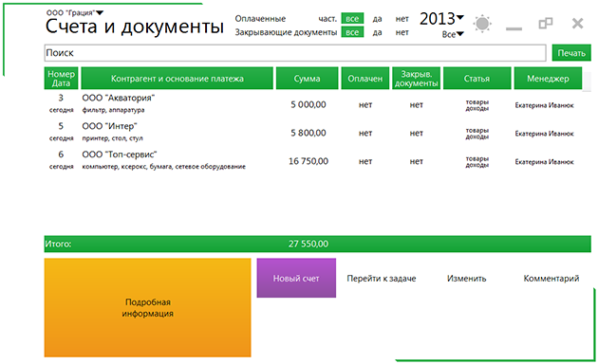
Task: Select да filter in Оплаченные row
Action: click(x=377, y=19)
